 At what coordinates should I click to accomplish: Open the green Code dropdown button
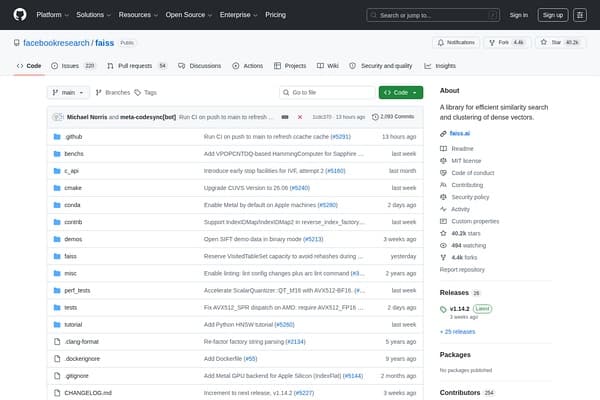(401, 93)
